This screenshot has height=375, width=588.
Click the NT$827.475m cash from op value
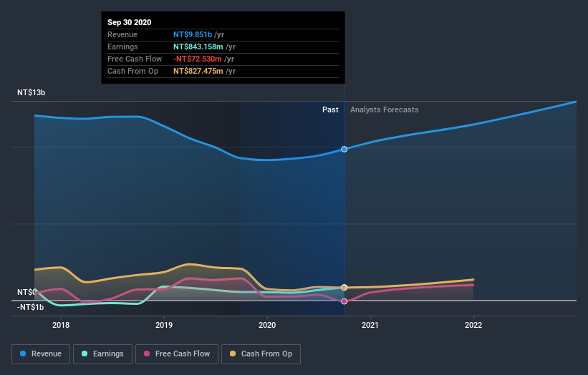click(x=198, y=71)
